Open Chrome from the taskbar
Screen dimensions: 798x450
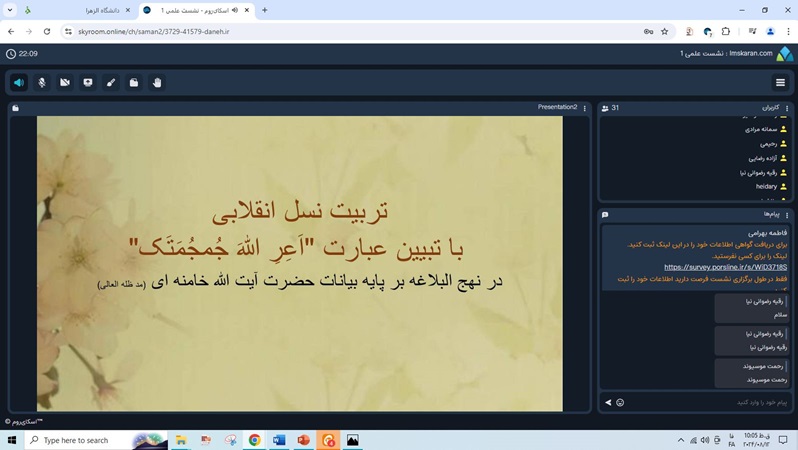click(254, 440)
